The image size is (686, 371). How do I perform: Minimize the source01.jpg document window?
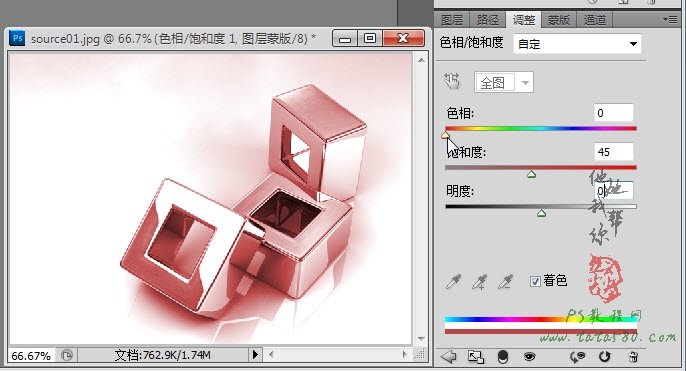pyautogui.click(x=345, y=39)
